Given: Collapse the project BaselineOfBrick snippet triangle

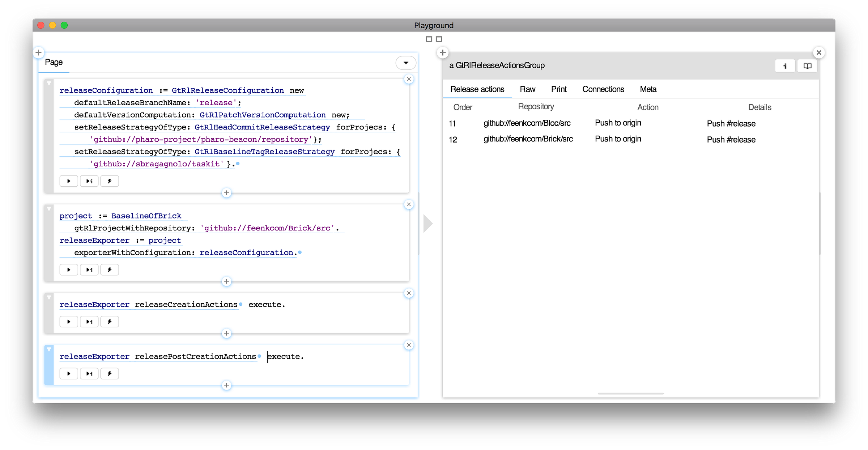Looking at the screenshot, I should (x=49, y=209).
